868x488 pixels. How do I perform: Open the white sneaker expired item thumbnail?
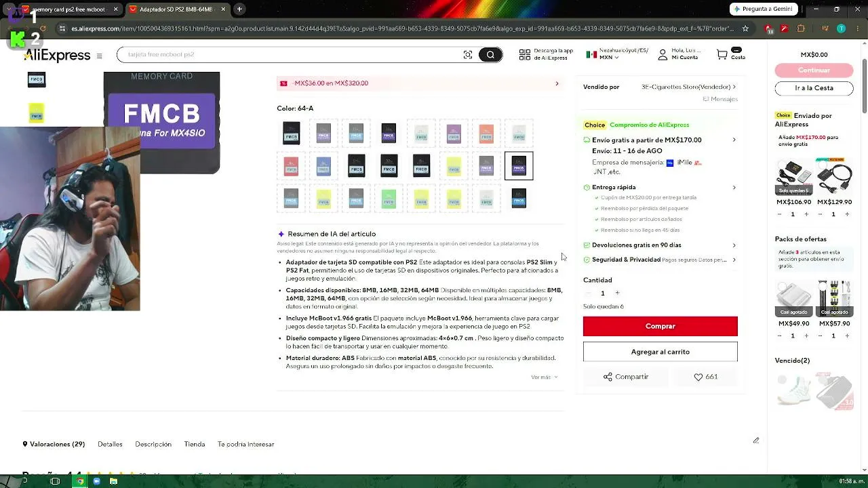(x=794, y=390)
